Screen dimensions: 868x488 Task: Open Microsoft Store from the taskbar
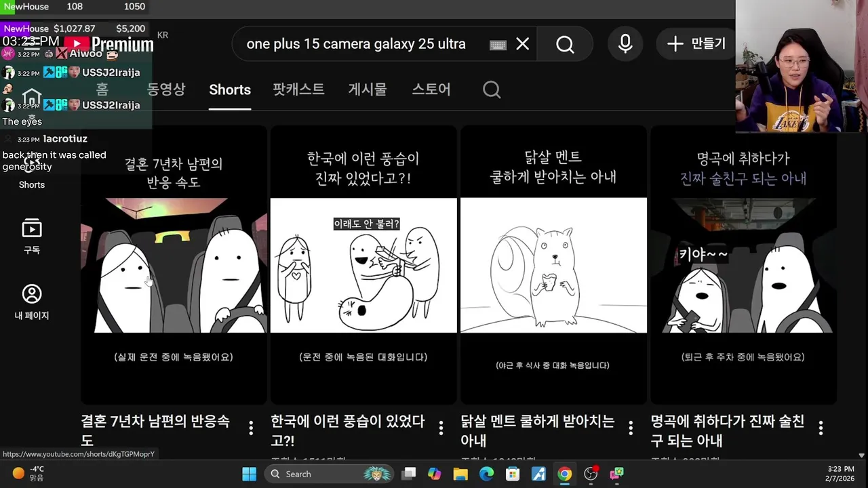click(x=513, y=474)
